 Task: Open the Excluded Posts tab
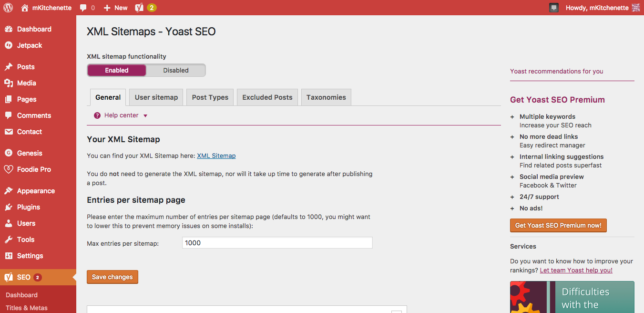[x=267, y=97]
